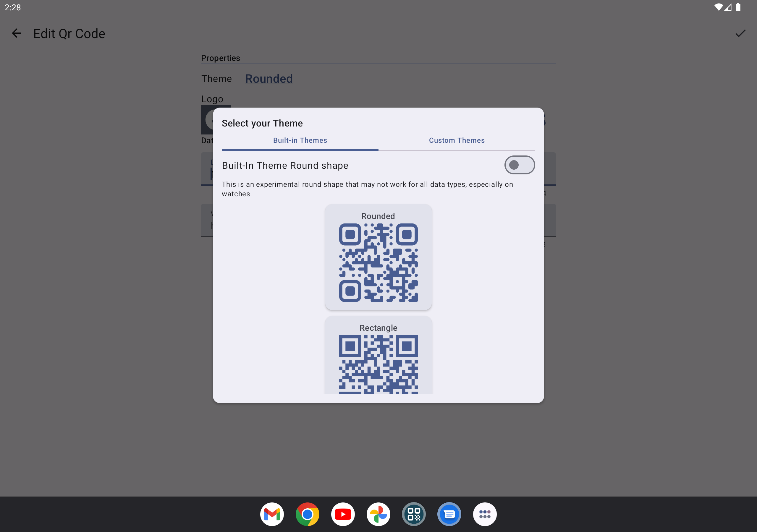757x532 pixels.
Task: Open the QR code app dock icon
Action: point(414,514)
